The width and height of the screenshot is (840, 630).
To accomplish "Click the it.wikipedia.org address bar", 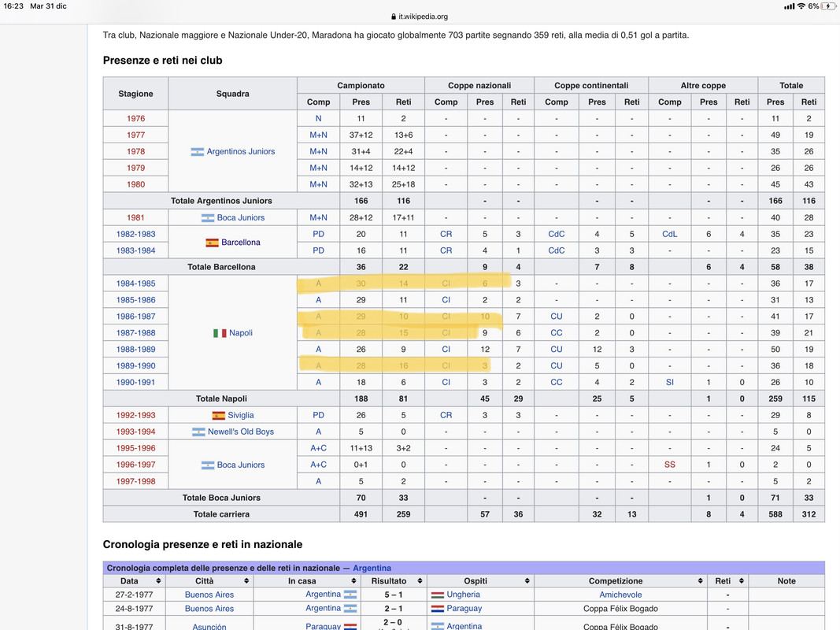I will tap(420, 17).
